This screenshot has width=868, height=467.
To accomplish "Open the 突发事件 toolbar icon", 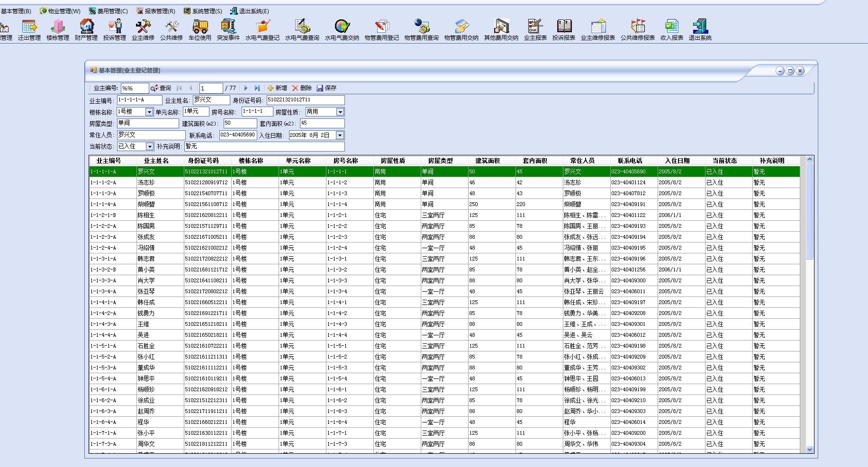I will click(x=228, y=30).
